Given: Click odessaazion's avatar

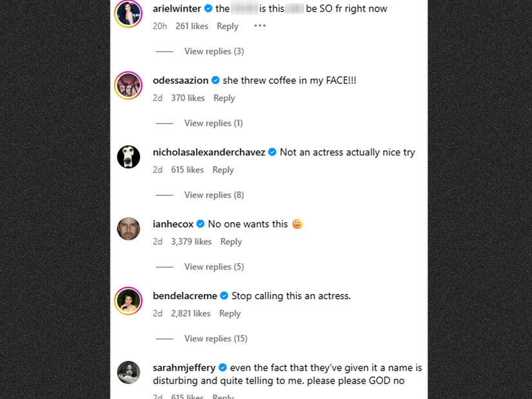Looking at the screenshot, I should click(128, 86).
